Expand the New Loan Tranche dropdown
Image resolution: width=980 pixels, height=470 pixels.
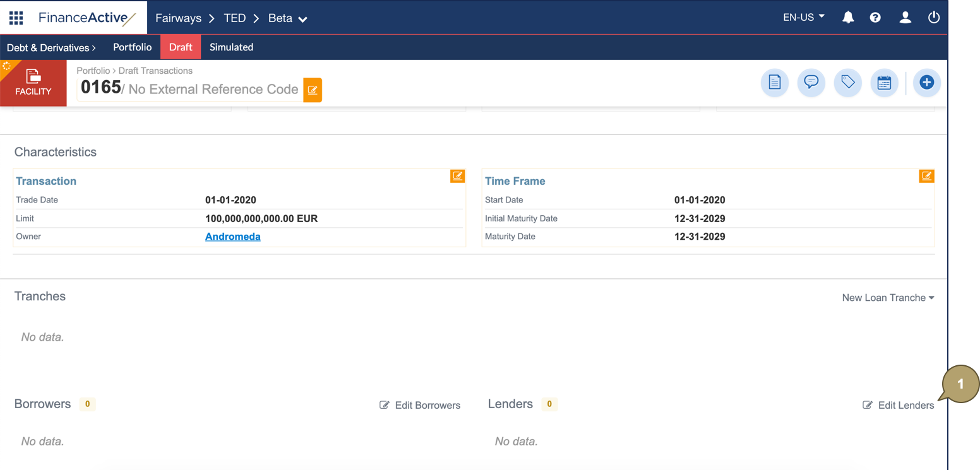point(888,298)
